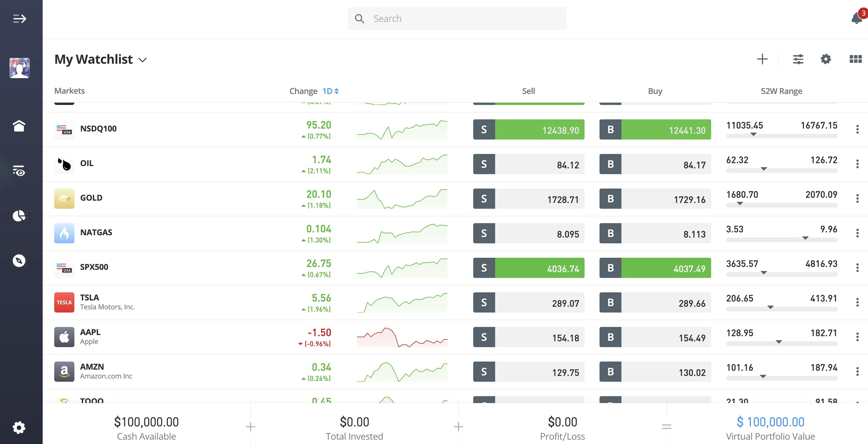Image resolution: width=868 pixels, height=444 pixels.
Task: Open the watchlist settings gear icon
Action: pyautogui.click(x=826, y=59)
